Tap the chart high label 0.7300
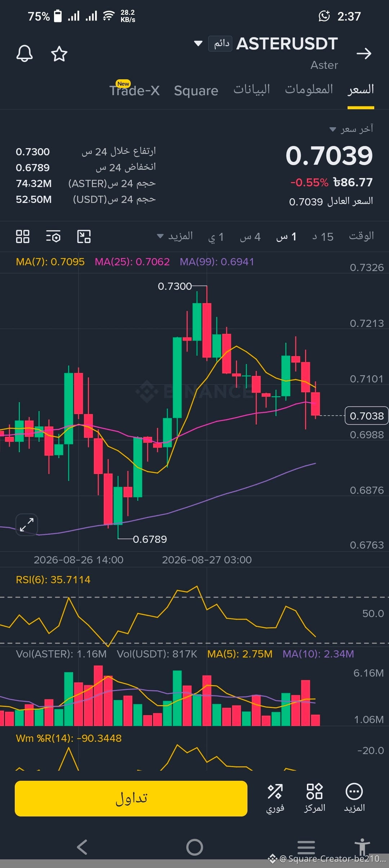This screenshot has width=389, height=868. click(175, 286)
